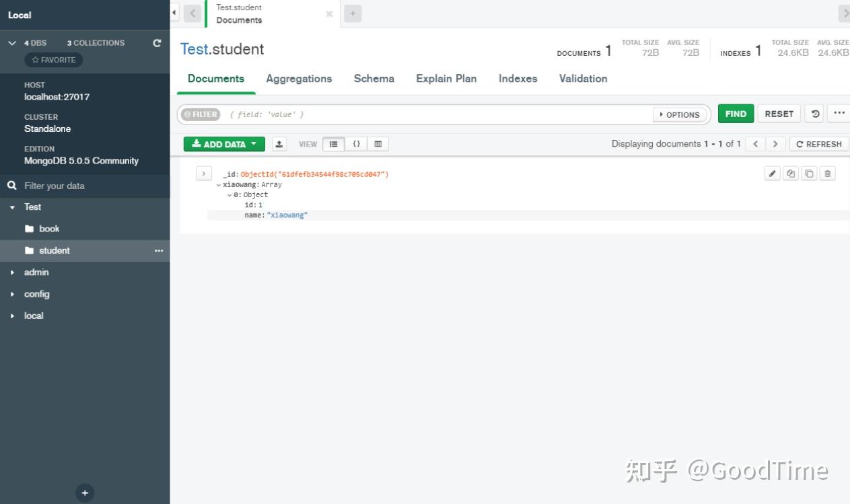Click RESET to clear the filter
The height and width of the screenshot is (504, 850).
pyautogui.click(x=779, y=114)
